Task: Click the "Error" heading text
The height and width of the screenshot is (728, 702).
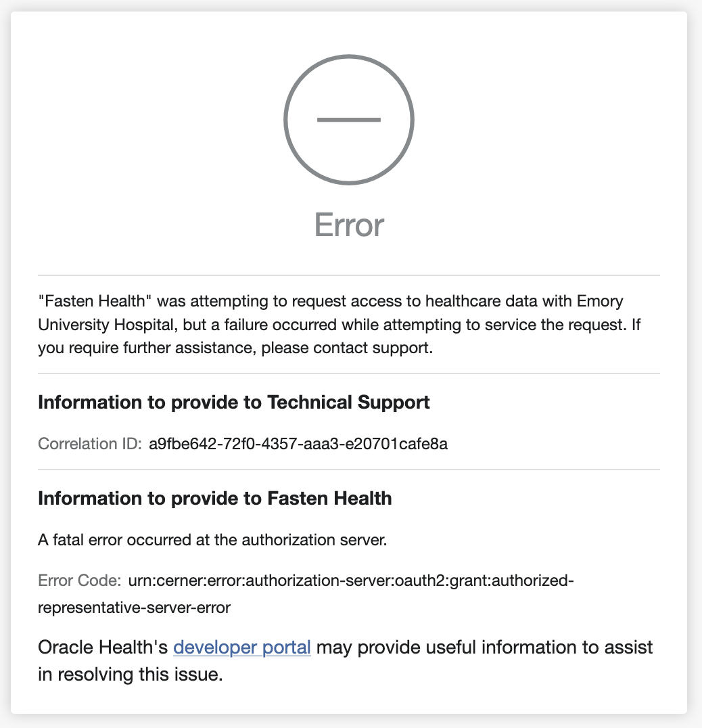Action: 349,225
